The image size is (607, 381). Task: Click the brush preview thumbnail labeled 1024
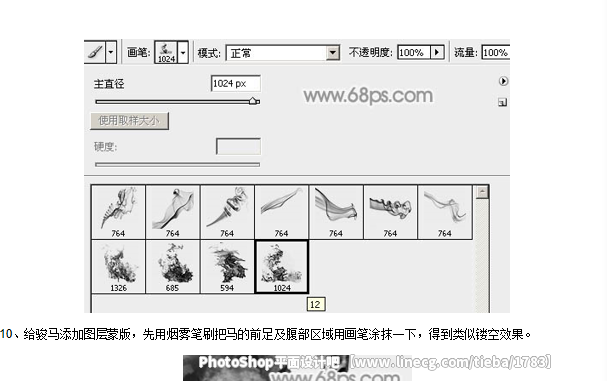coord(166,52)
